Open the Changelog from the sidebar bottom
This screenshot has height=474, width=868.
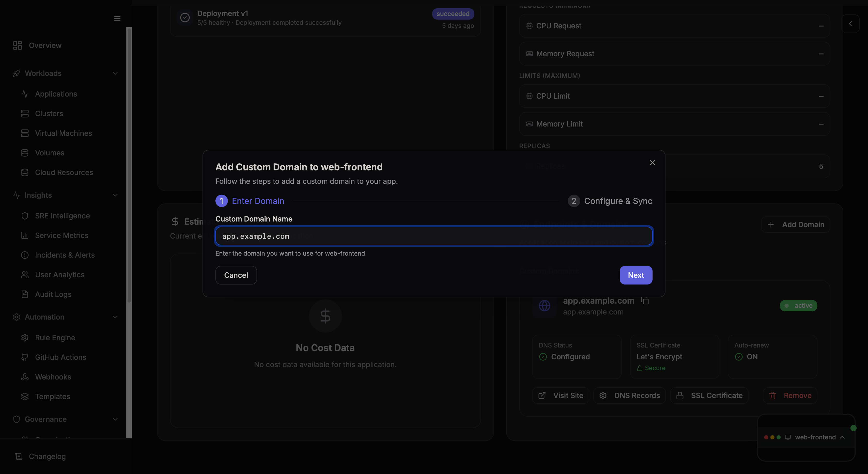coord(47,456)
